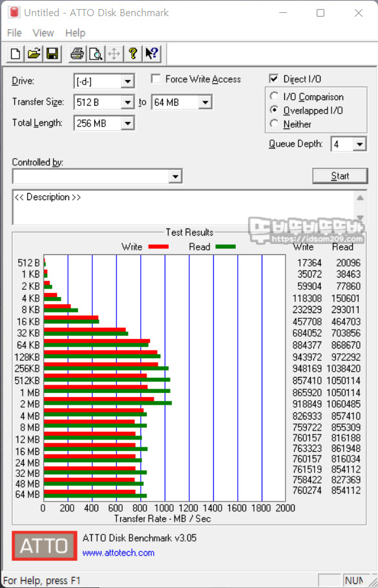The height and width of the screenshot is (588, 378).
Task: Open the View menu
Action: 43,33
